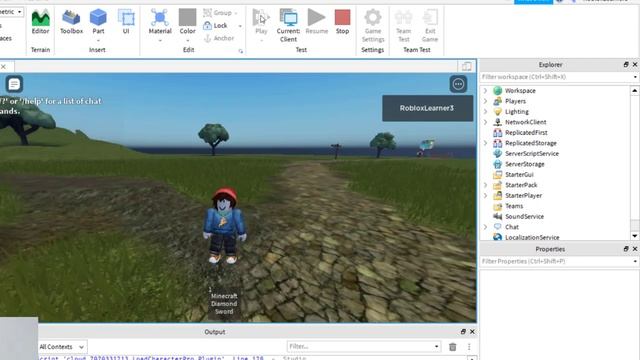Expand the Lighting node

click(485, 111)
